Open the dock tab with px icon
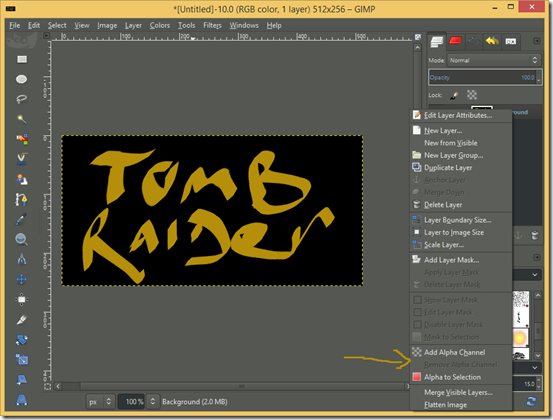The height and width of the screenshot is (420, 553). tap(511, 41)
